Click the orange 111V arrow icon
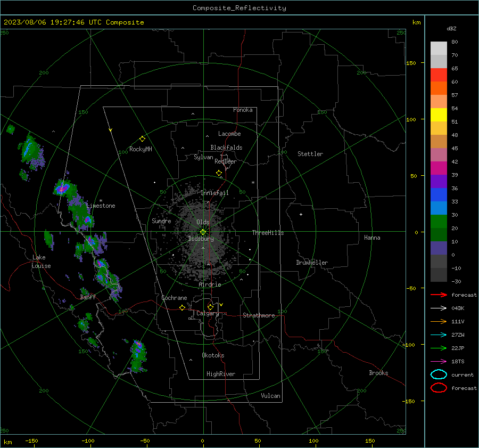Viewport: 479px width, 448px height. tap(439, 321)
